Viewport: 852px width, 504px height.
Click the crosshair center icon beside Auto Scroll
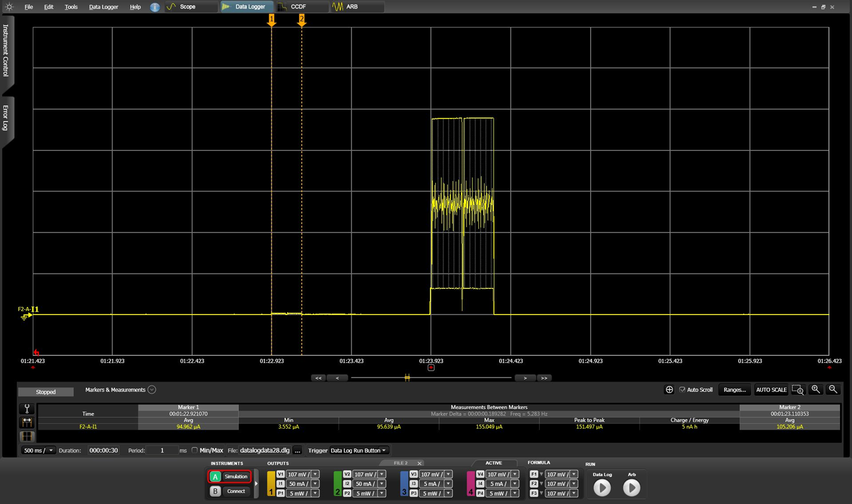click(669, 390)
